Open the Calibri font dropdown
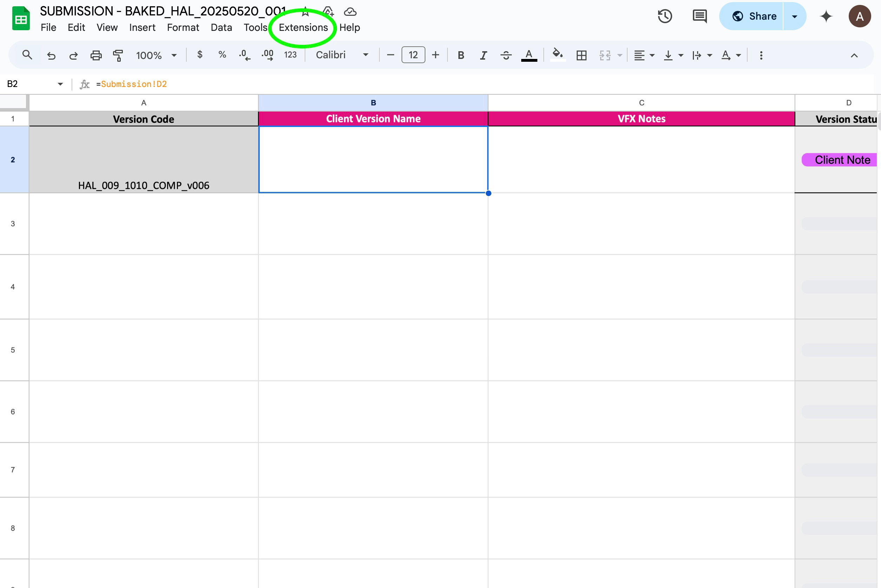This screenshot has height=588, width=881. coord(342,55)
